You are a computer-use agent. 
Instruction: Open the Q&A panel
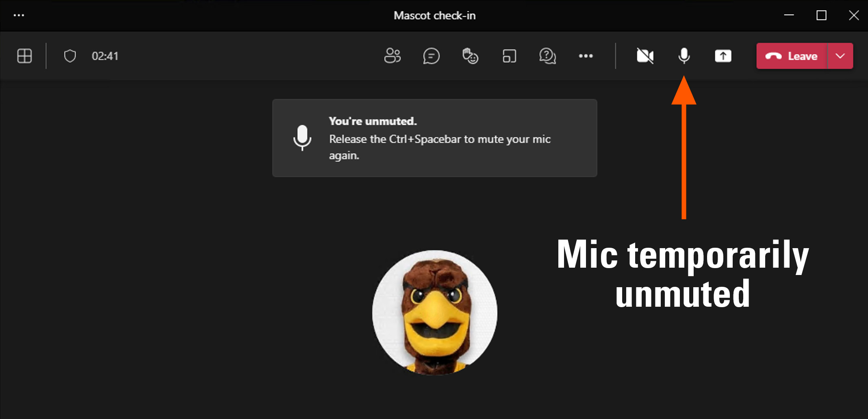point(547,56)
